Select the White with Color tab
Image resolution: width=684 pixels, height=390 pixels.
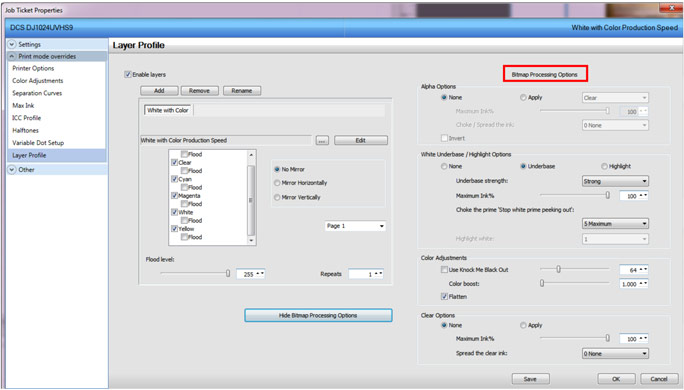coord(168,110)
